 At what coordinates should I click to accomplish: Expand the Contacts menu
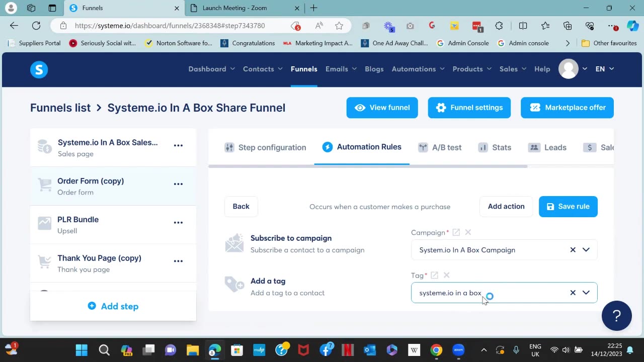(263, 69)
